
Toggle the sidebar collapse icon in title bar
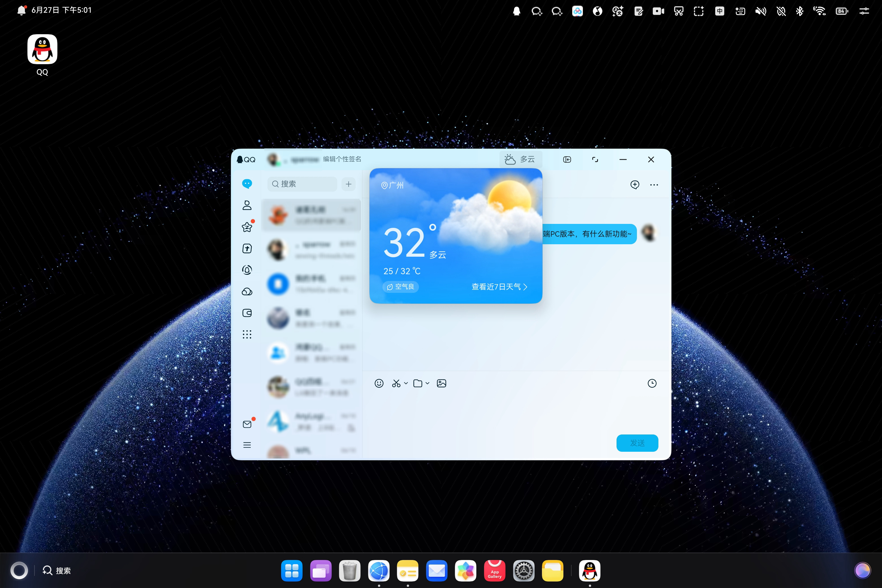pyautogui.click(x=567, y=159)
